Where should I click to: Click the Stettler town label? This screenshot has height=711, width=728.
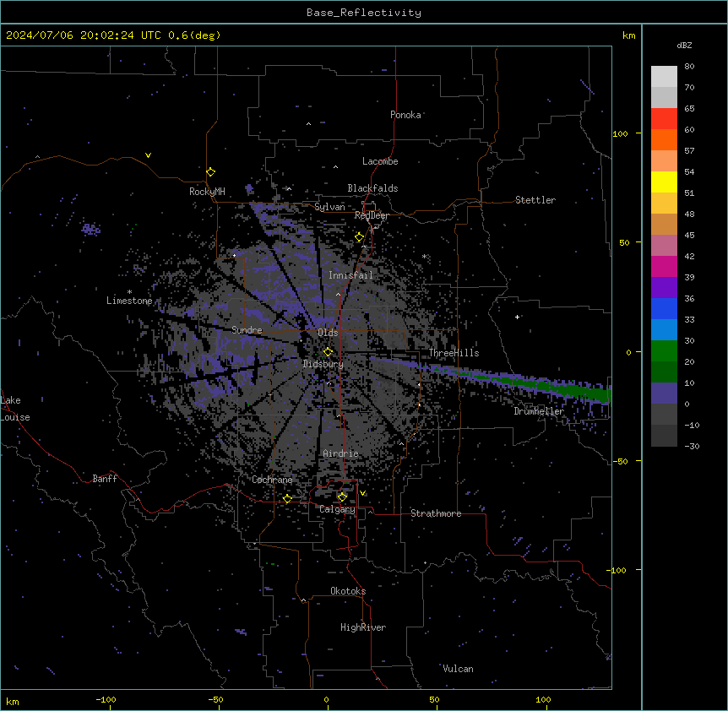pos(535,200)
